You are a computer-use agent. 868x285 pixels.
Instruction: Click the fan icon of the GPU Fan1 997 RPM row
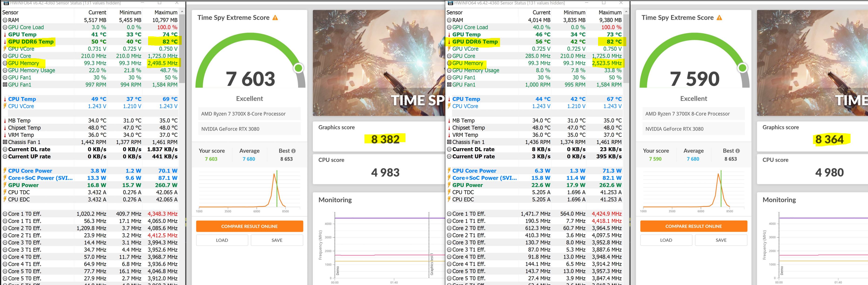pos(5,85)
